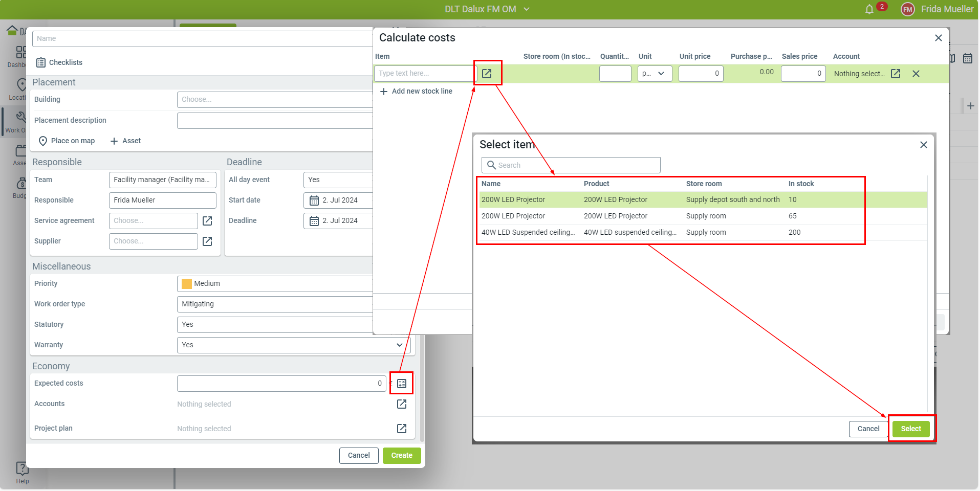Click the calculator icon beside Expected costs
The height and width of the screenshot is (491, 980).
(x=402, y=384)
